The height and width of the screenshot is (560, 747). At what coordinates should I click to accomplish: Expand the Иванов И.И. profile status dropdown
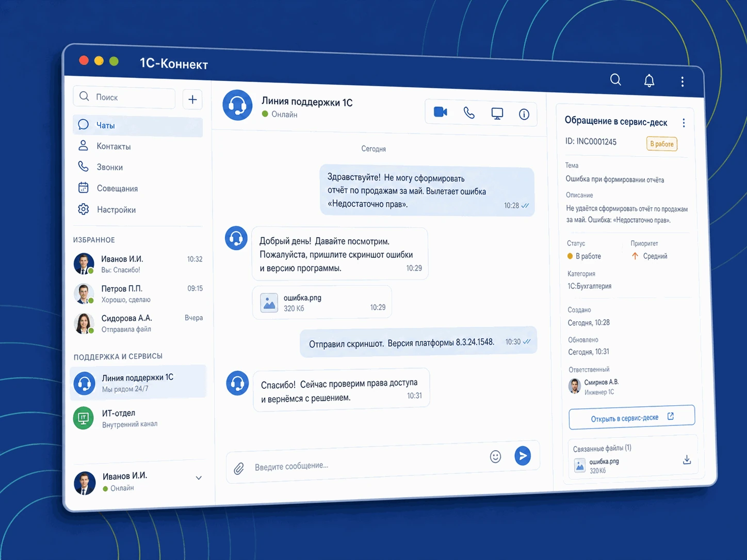[x=199, y=478]
